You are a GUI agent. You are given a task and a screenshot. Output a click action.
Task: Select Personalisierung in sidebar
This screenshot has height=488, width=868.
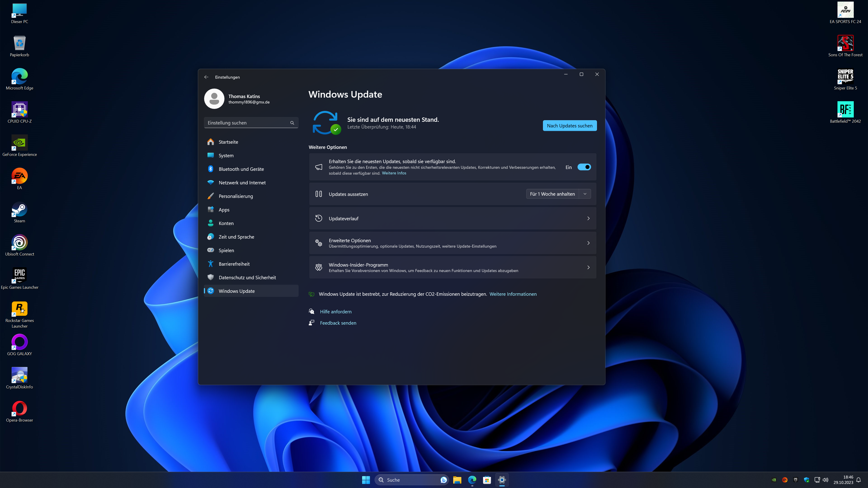(236, 196)
